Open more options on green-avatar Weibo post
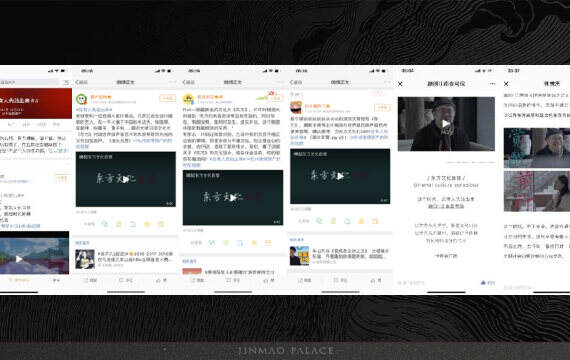Image resolution: width=570 pixels, height=360 pixels. pos(172,82)
